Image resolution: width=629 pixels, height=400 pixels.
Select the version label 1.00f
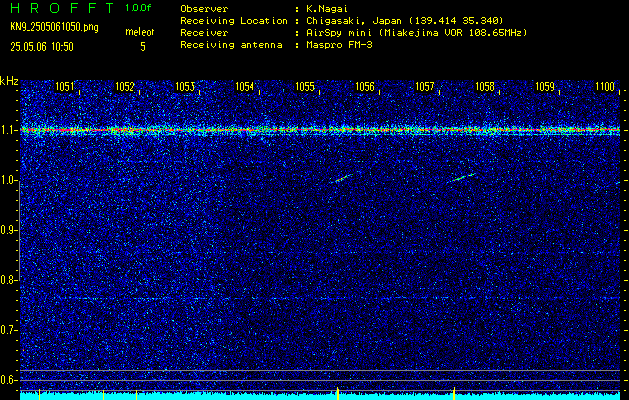138,8
